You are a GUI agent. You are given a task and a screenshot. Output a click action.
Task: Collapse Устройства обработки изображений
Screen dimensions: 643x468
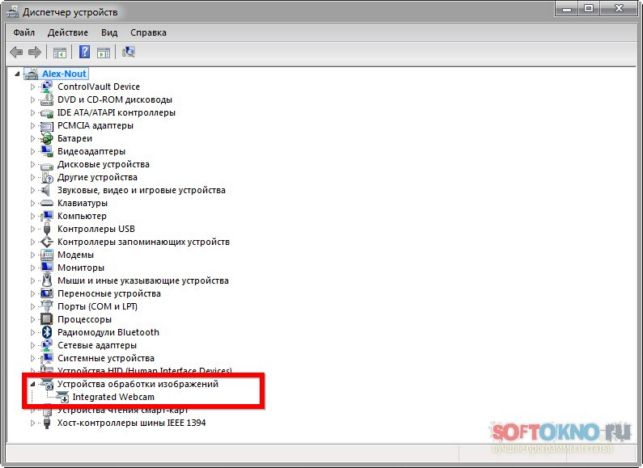[33, 384]
